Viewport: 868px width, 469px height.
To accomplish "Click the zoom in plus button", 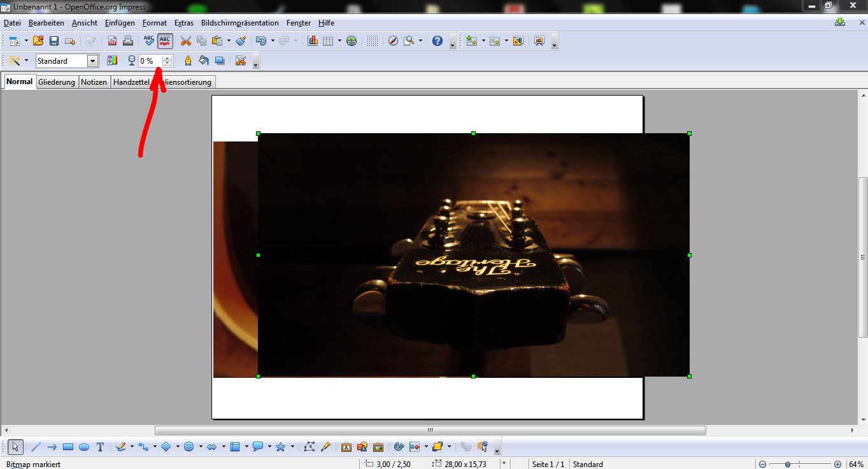I will pos(838,464).
